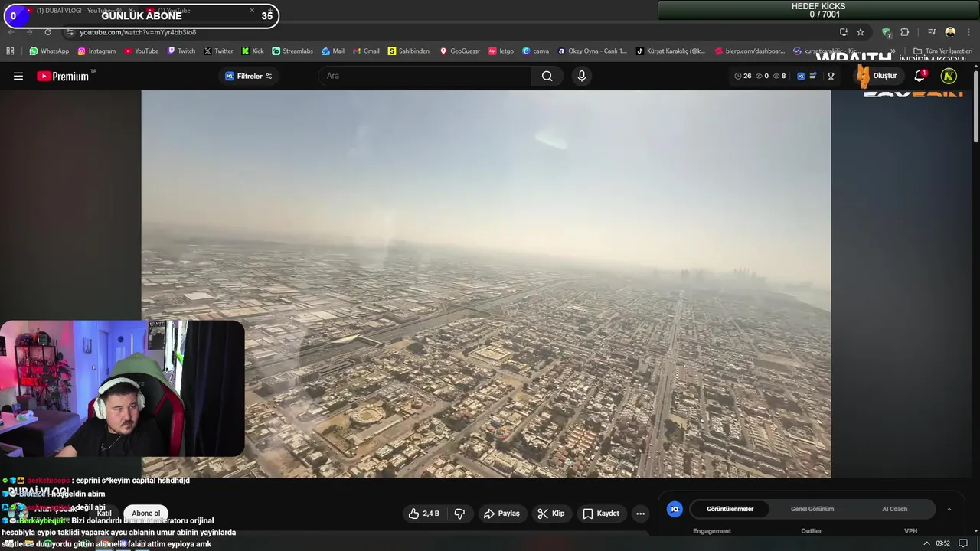Open GeoGuessr bookmark
The height and width of the screenshot is (551, 980).
[x=459, y=51]
